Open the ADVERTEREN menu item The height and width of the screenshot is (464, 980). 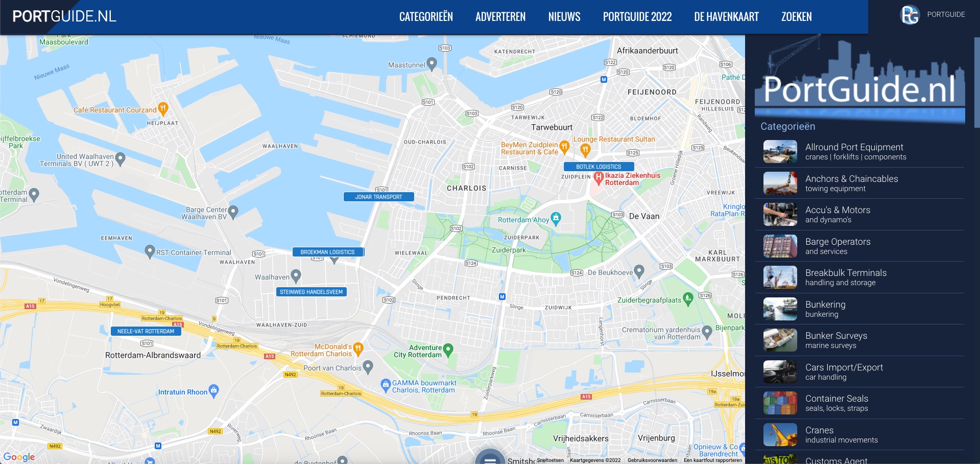[x=500, y=17]
